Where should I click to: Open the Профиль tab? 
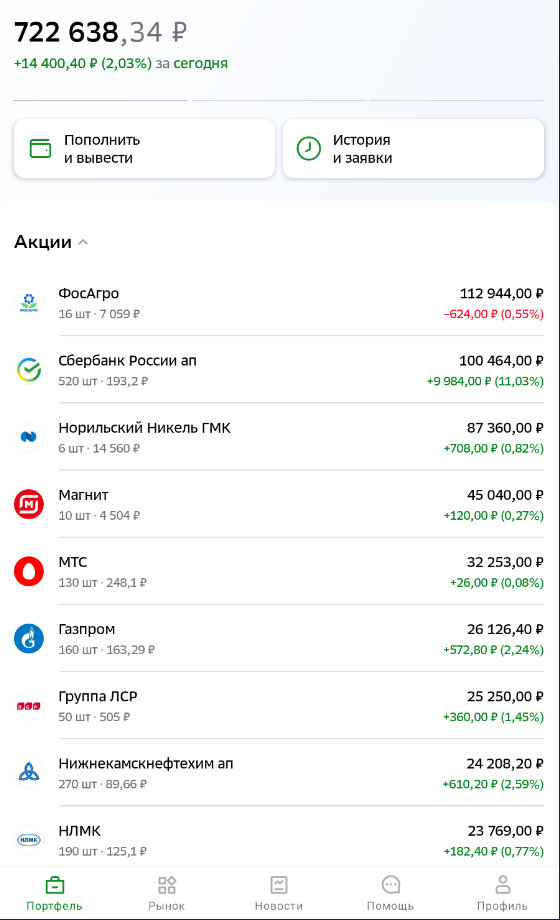502,893
